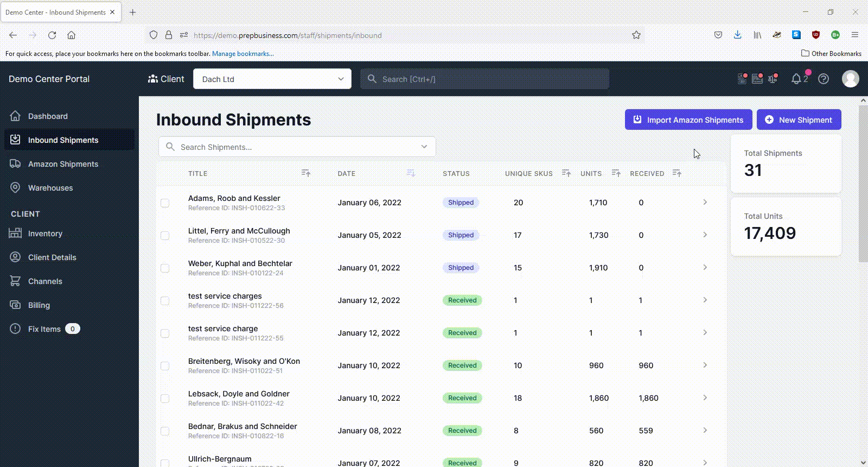
Task: Select checkbox for test service charges row
Action: (165, 301)
